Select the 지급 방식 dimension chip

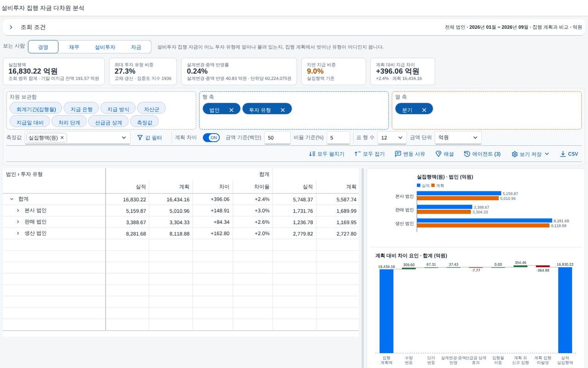[x=118, y=109]
